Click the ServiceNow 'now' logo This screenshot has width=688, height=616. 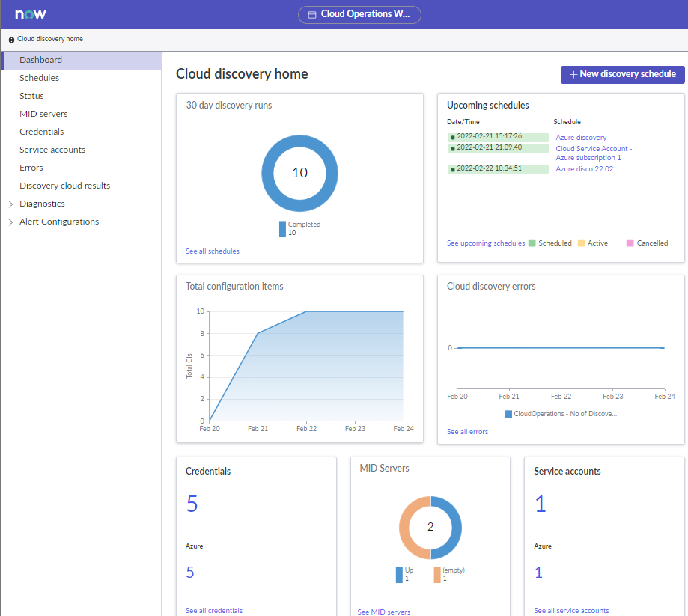click(x=30, y=14)
